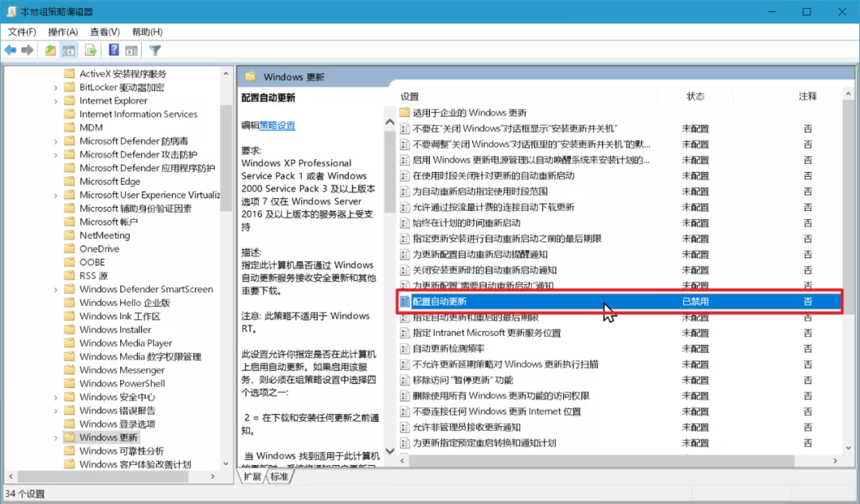
Task: Select the 配置自动更新 policy row
Action: 620,302
